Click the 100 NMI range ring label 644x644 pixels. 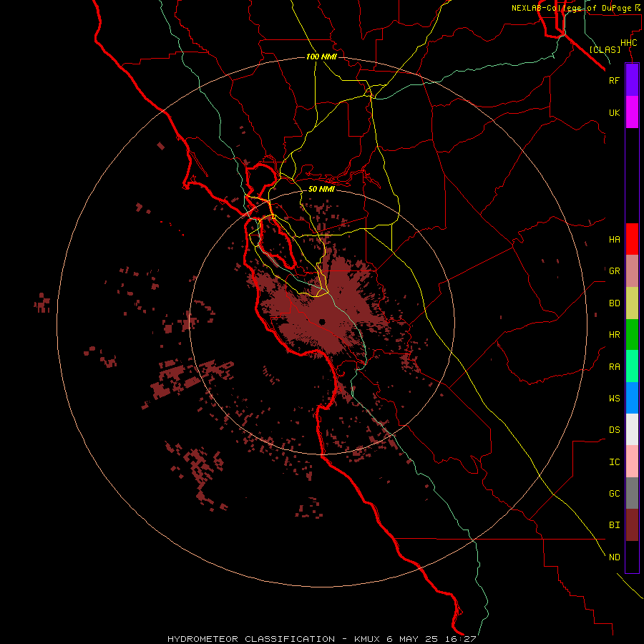pos(321,57)
